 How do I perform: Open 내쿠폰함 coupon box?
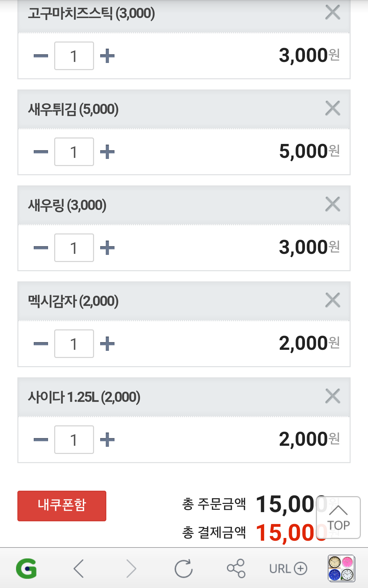(62, 506)
